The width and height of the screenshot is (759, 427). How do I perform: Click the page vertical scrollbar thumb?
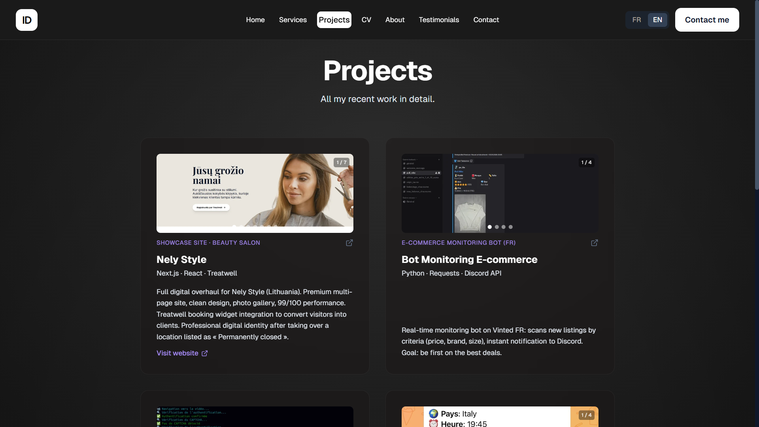tap(756, 94)
